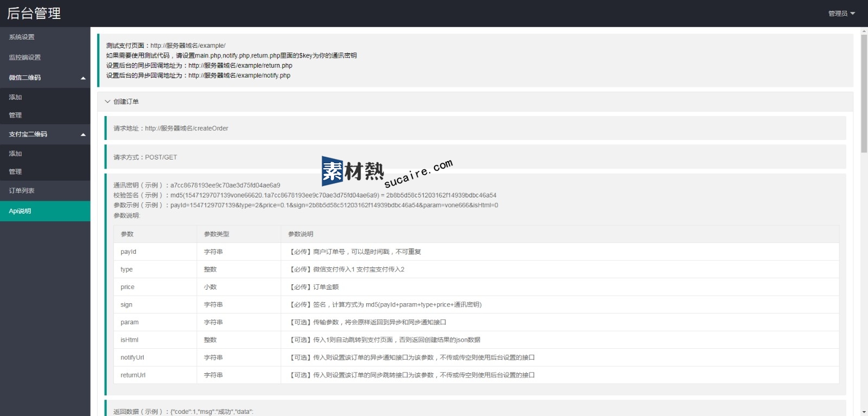Viewport: 868px width, 416px height.
Task: Click the param parameter cell
Action: pos(155,322)
